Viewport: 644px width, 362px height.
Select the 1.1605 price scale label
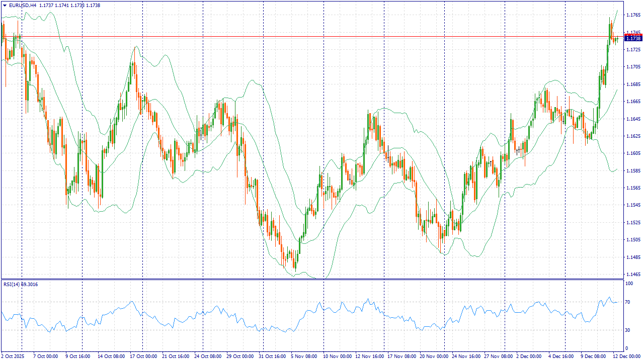tap(633, 153)
